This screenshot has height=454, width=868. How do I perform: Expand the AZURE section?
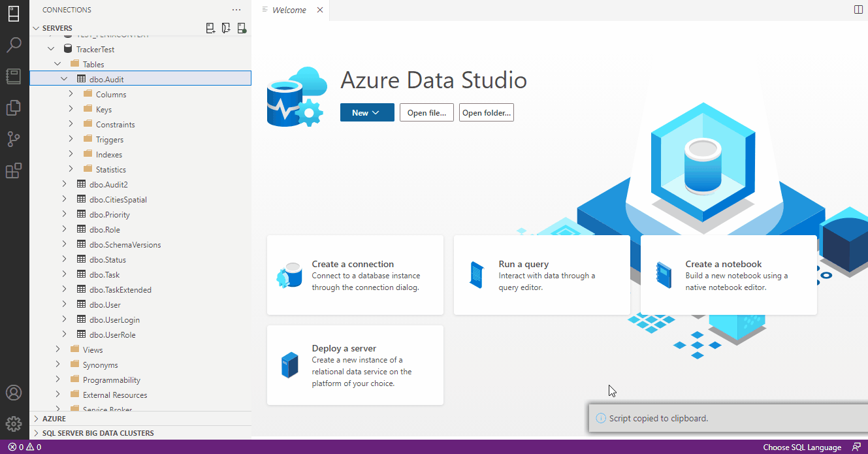tap(36, 418)
